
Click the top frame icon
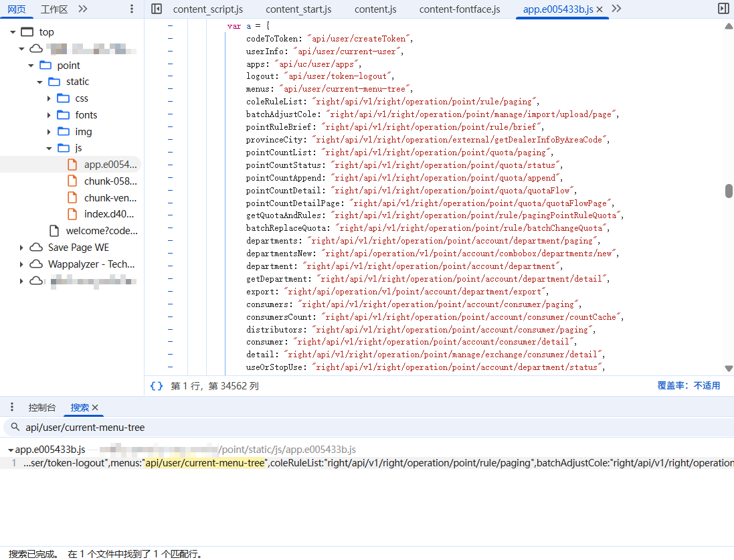pyautogui.click(x=27, y=32)
